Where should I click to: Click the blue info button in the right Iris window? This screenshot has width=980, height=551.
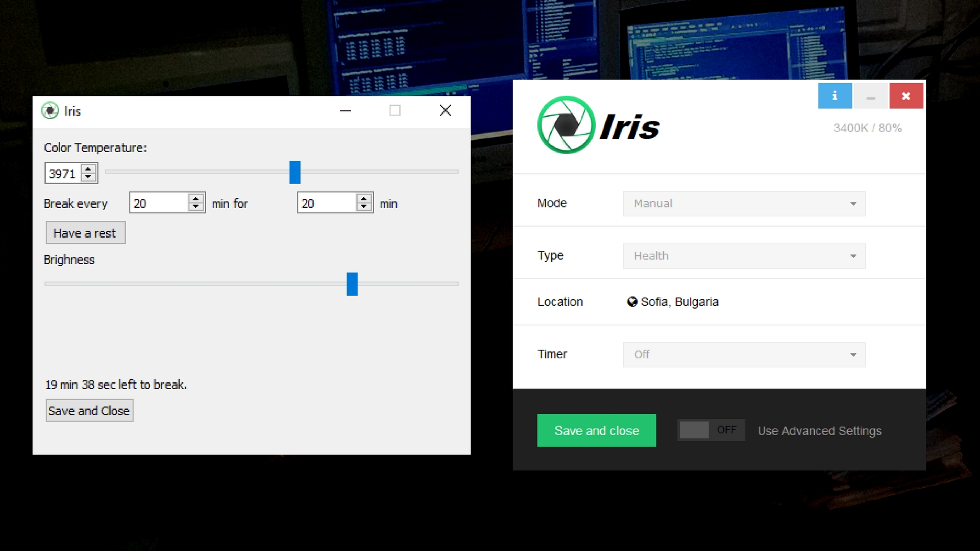(835, 96)
